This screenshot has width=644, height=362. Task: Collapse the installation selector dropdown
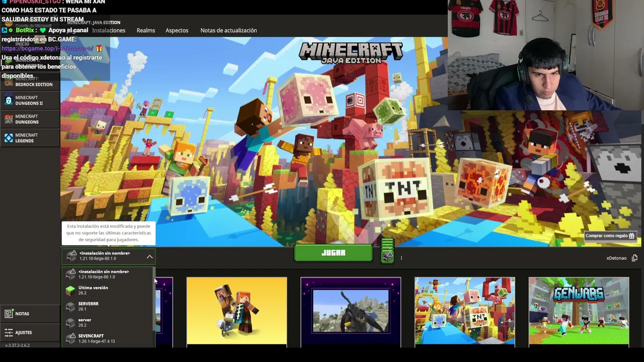[149, 256]
